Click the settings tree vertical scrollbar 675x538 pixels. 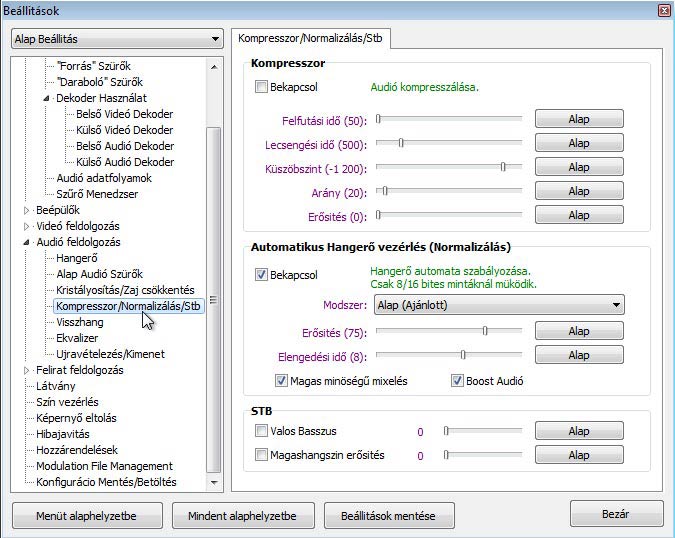pos(212,300)
